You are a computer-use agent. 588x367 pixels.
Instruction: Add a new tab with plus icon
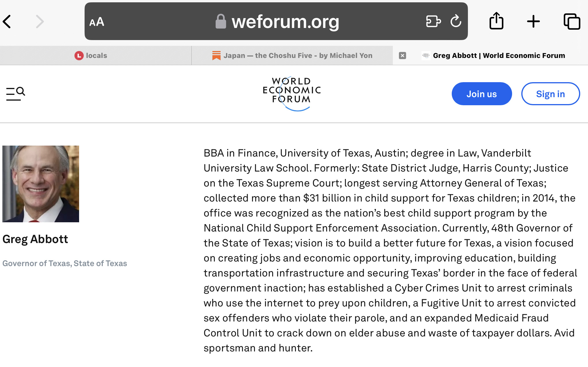(x=533, y=22)
